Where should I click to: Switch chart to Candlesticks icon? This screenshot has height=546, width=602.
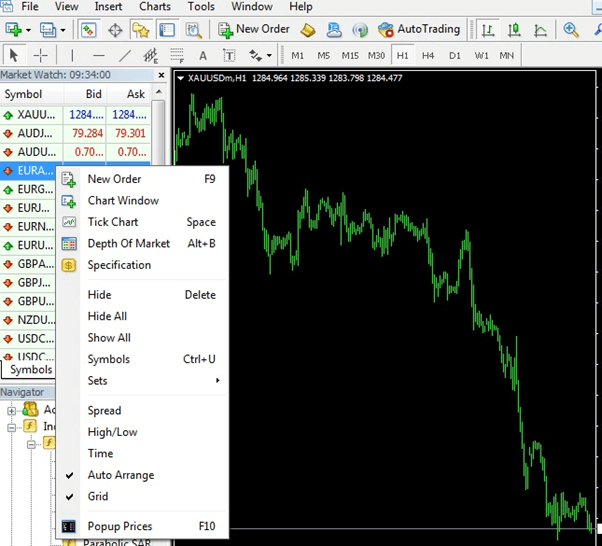click(514, 30)
